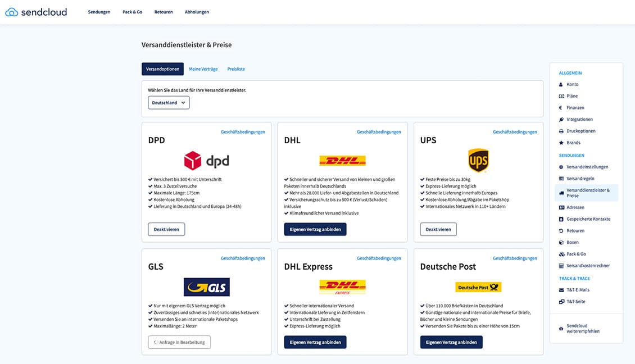Click the Druckoptionen printer icon

561,131
